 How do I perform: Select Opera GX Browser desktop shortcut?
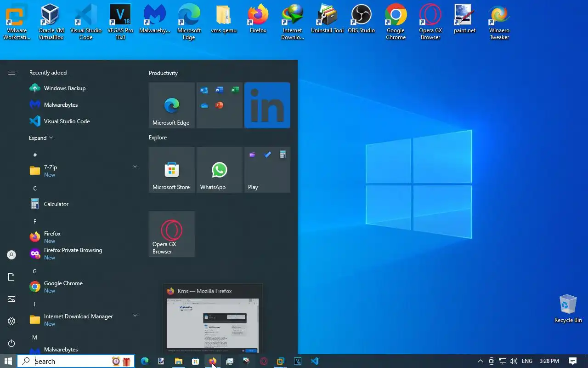click(x=430, y=22)
